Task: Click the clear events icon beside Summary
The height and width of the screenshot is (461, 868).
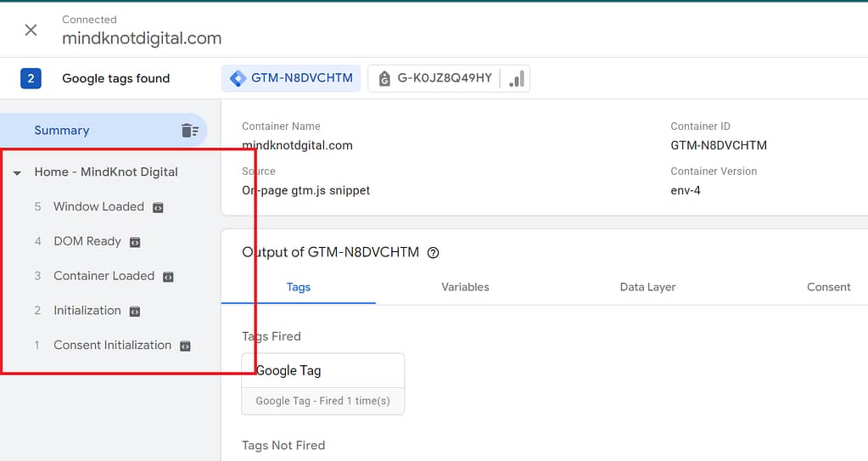Action: [189, 131]
